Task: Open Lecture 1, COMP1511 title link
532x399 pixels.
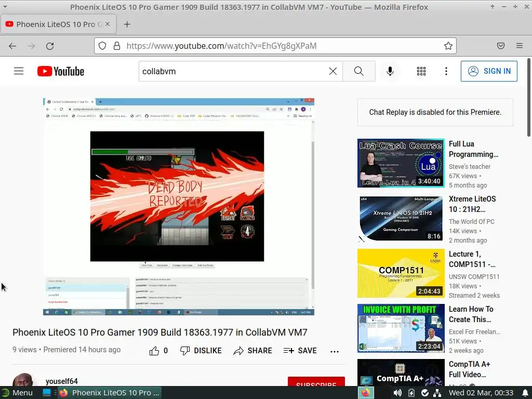Action: (x=472, y=259)
